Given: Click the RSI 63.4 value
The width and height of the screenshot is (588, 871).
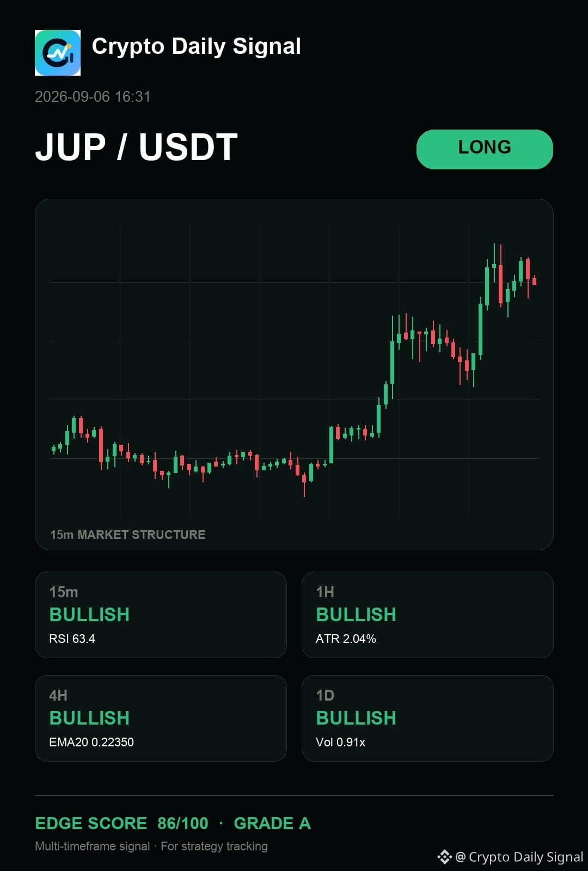Looking at the screenshot, I should tap(72, 639).
